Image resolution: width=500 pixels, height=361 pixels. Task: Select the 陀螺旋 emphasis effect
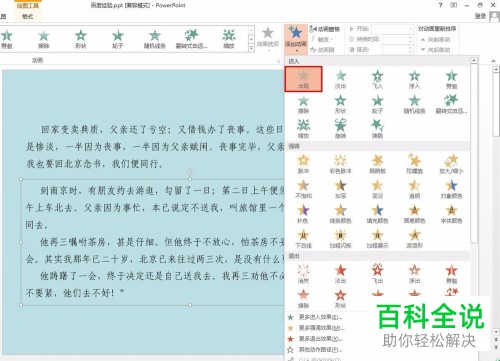[x=414, y=164]
